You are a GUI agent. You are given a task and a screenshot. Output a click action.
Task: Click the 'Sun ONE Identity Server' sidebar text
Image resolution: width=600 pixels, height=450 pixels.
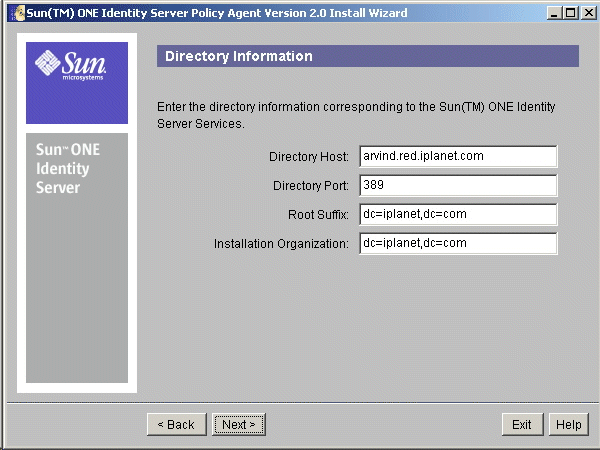68,168
